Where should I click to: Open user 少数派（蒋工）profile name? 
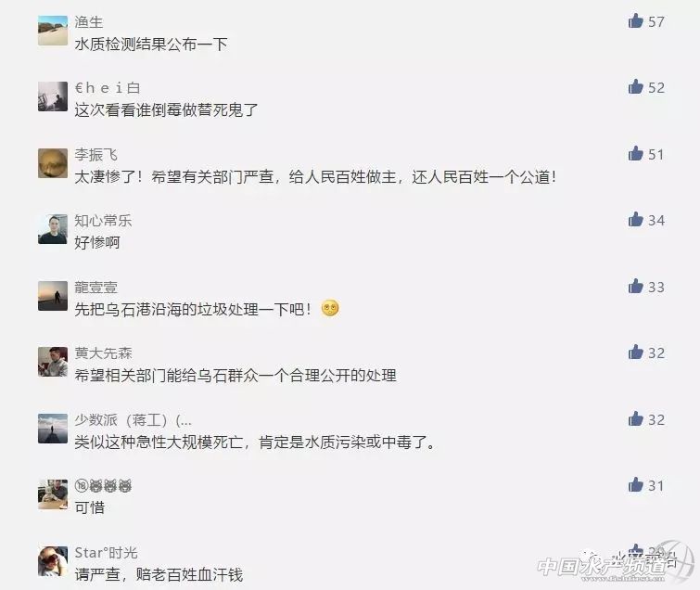click(133, 420)
